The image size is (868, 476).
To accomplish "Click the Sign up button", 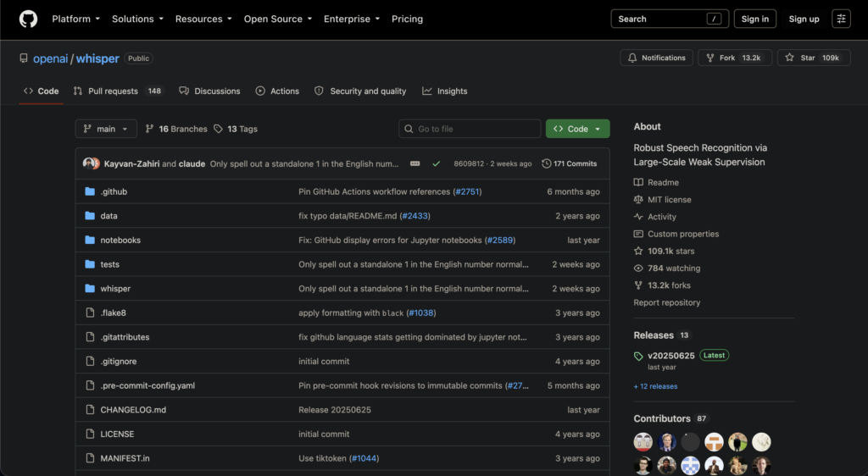I will pyautogui.click(x=804, y=19).
